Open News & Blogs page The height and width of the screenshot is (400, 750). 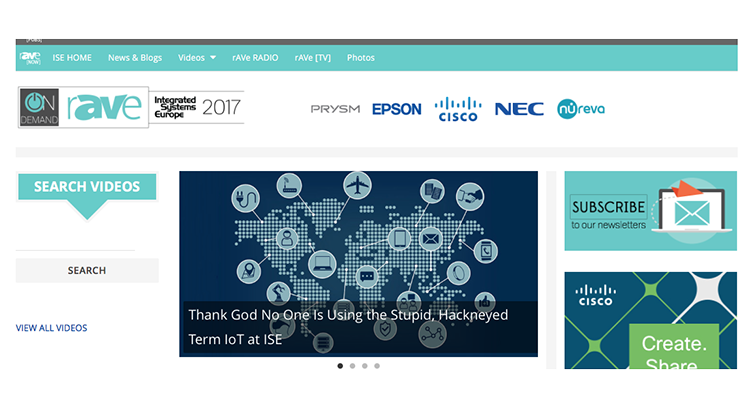coord(135,58)
